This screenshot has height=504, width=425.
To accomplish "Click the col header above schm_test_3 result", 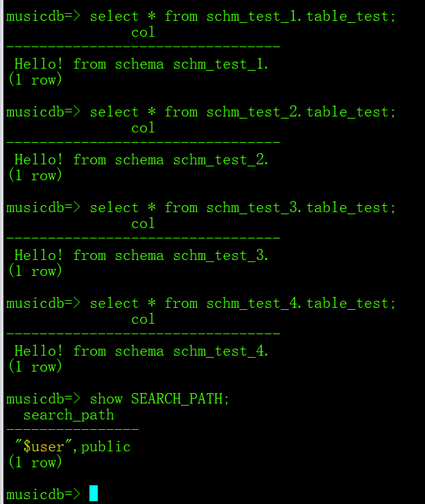I will [x=143, y=224].
